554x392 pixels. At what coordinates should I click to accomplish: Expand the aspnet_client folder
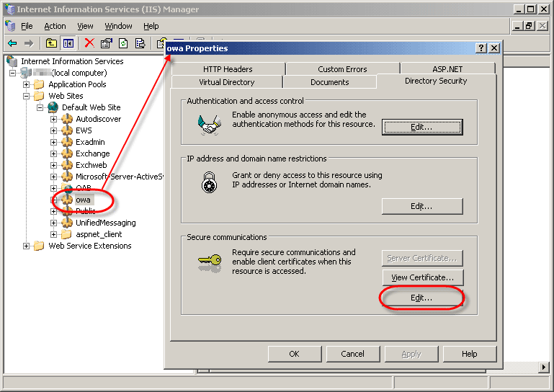tap(54, 234)
